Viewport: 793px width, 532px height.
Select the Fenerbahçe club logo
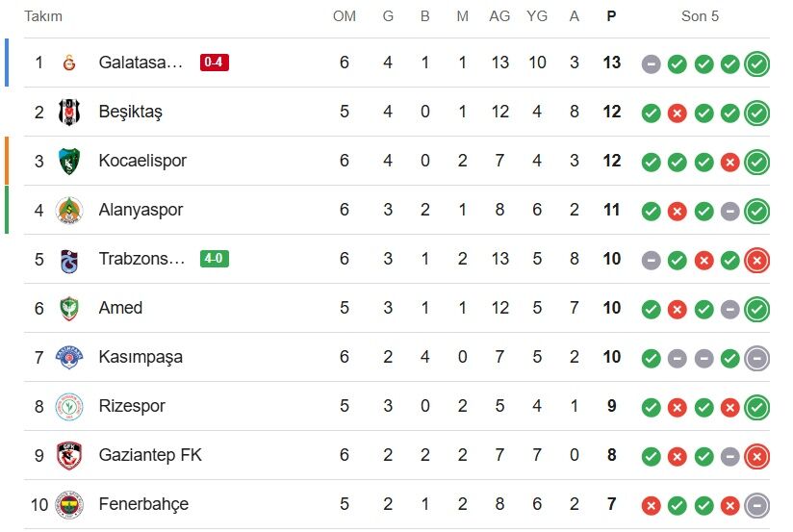69,505
